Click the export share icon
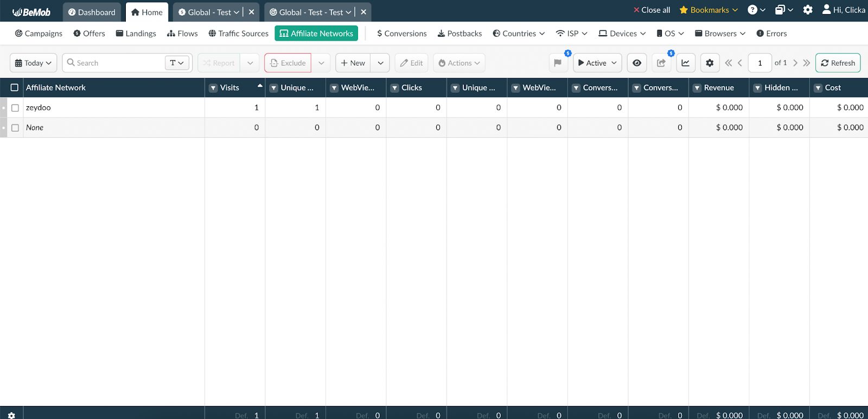 point(661,63)
